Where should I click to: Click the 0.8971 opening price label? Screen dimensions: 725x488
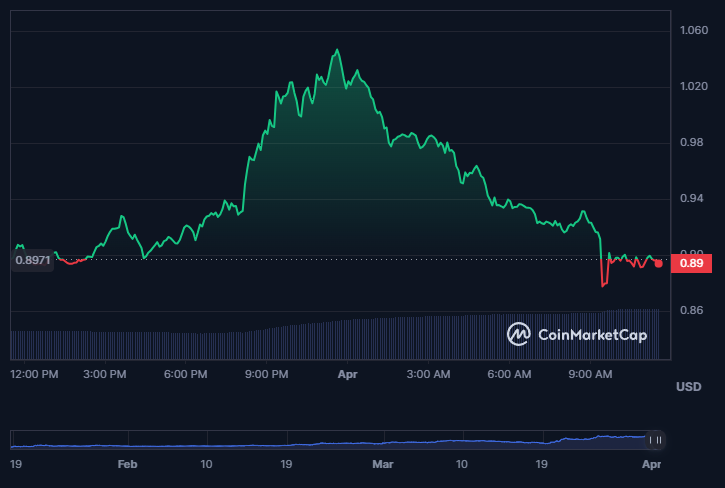32,260
